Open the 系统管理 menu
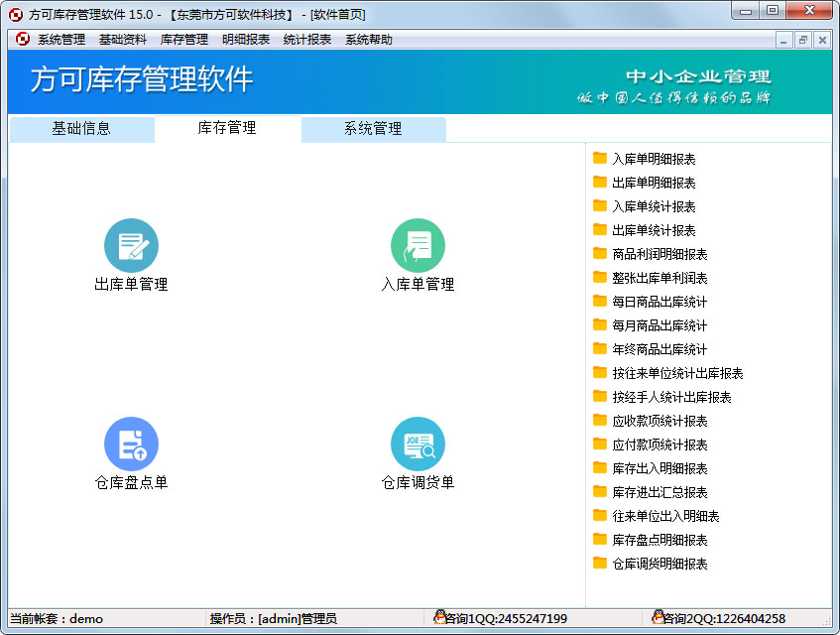 point(61,40)
